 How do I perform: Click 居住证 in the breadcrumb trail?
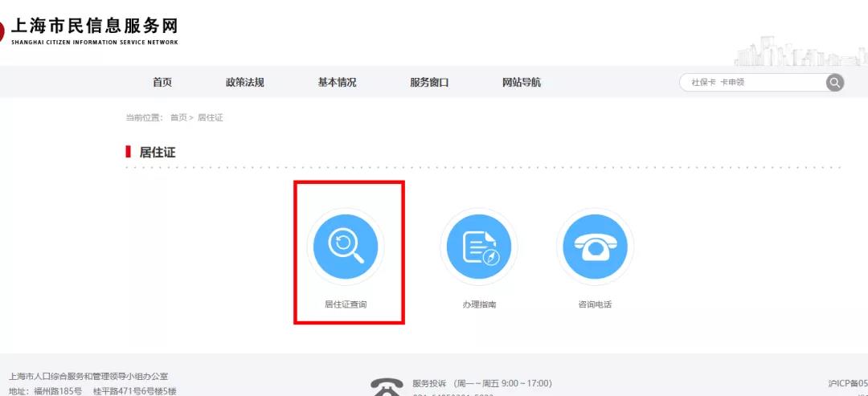pos(211,118)
